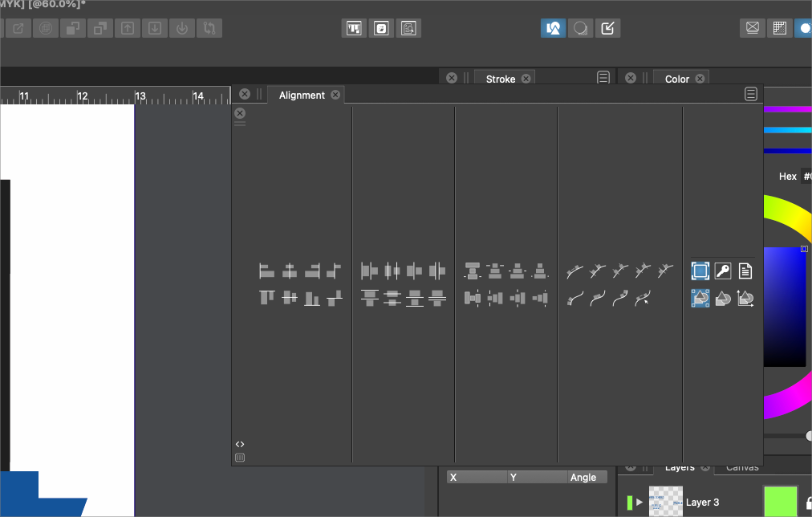This screenshot has width=812, height=517.
Task: Click the document page alignment icon
Action: point(745,271)
